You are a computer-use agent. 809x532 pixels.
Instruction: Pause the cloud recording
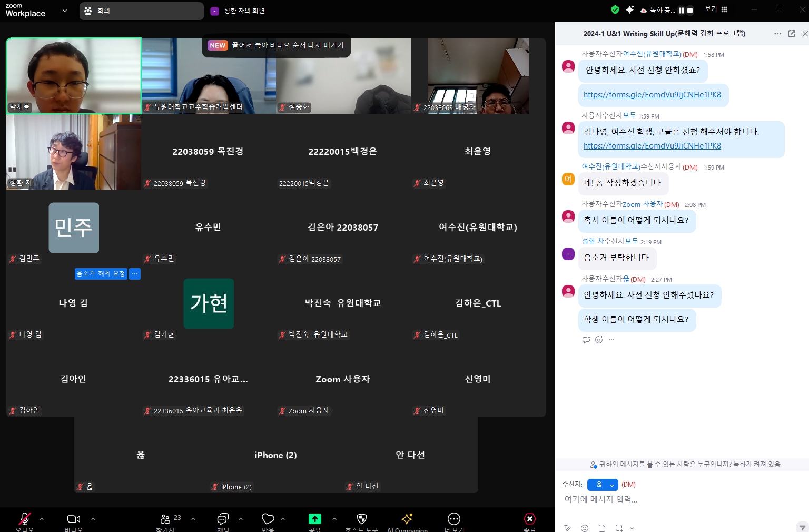click(x=681, y=10)
